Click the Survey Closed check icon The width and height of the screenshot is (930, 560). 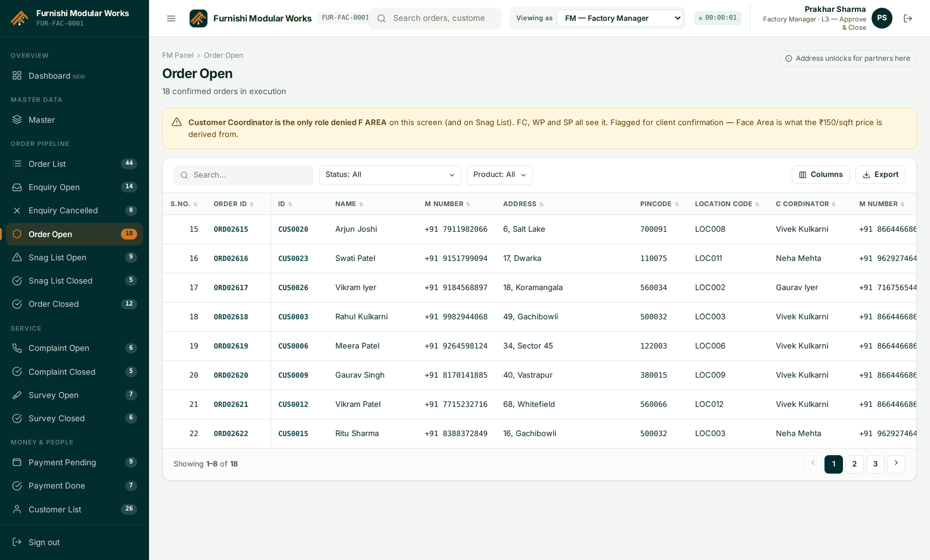[x=17, y=418]
